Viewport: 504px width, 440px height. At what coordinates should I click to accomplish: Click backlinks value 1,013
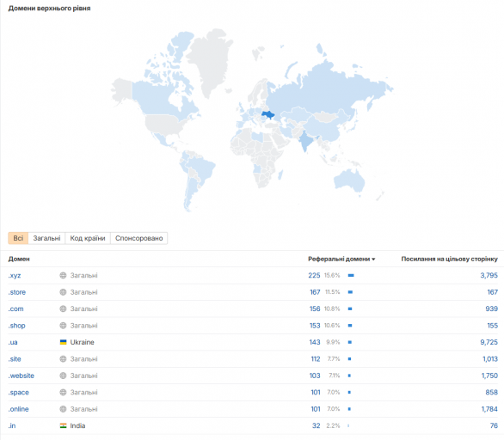(x=490, y=359)
